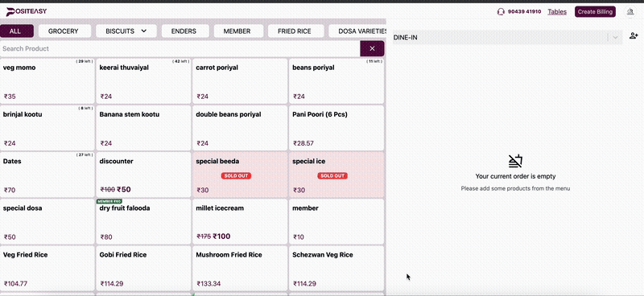Open the Tables link
Viewport: 644px width, 296px height.
557,12
